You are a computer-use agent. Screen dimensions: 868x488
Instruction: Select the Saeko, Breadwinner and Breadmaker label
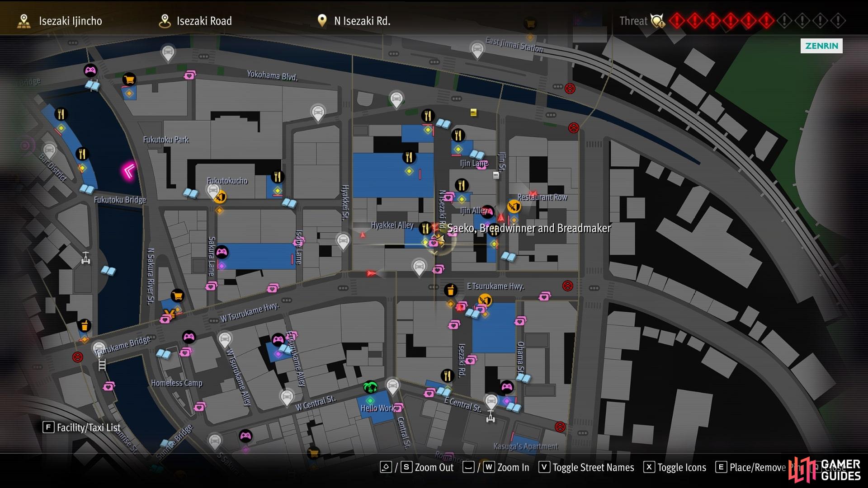(x=529, y=228)
